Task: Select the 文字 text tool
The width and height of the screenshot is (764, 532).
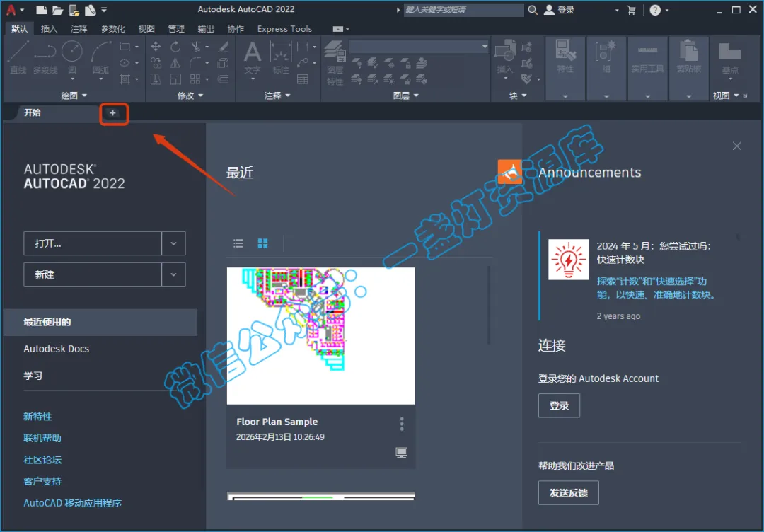Action: tap(253, 59)
